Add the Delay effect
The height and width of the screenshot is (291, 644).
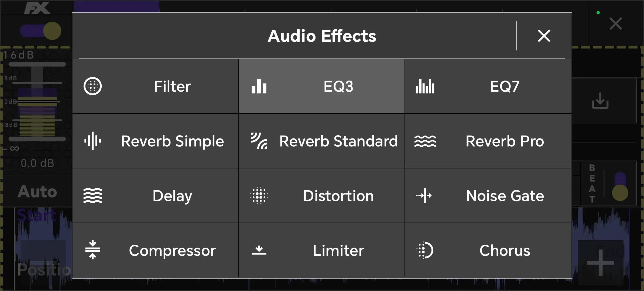tap(155, 196)
